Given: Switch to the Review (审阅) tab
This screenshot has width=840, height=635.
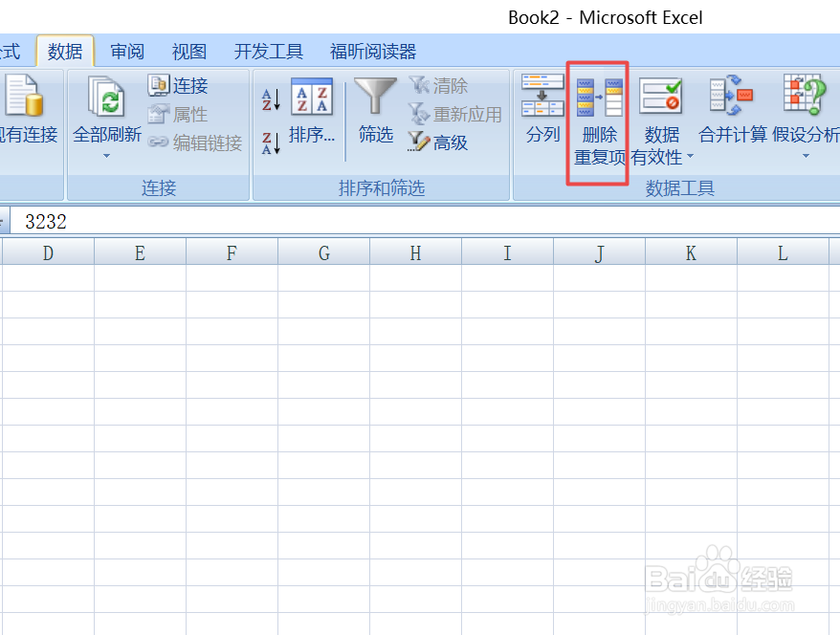Looking at the screenshot, I should pyautogui.click(x=127, y=52).
